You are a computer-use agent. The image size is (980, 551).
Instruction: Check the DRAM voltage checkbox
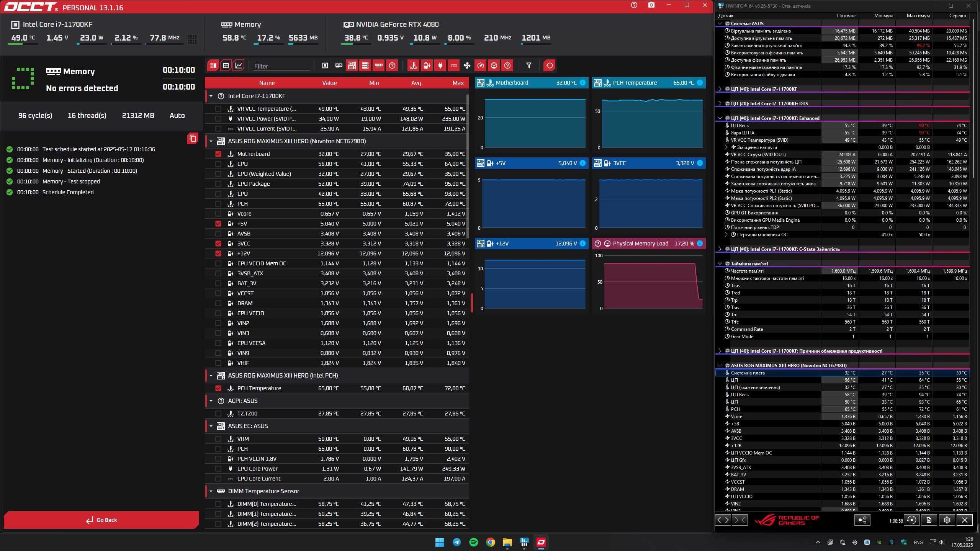click(218, 303)
